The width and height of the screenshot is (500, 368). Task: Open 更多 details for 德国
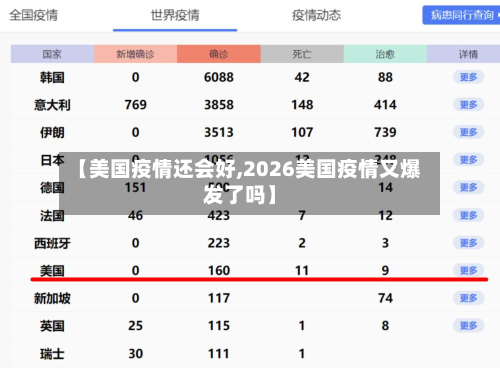coord(468,188)
